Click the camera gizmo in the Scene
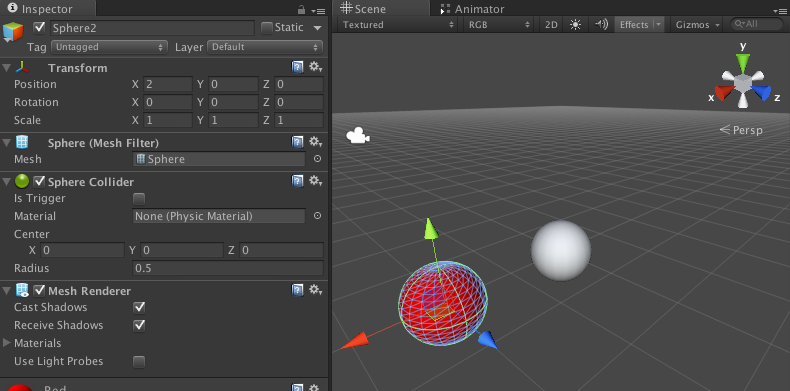Image resolution: width=790 pixels, height=391 pixels. click(x=358, y=136)
